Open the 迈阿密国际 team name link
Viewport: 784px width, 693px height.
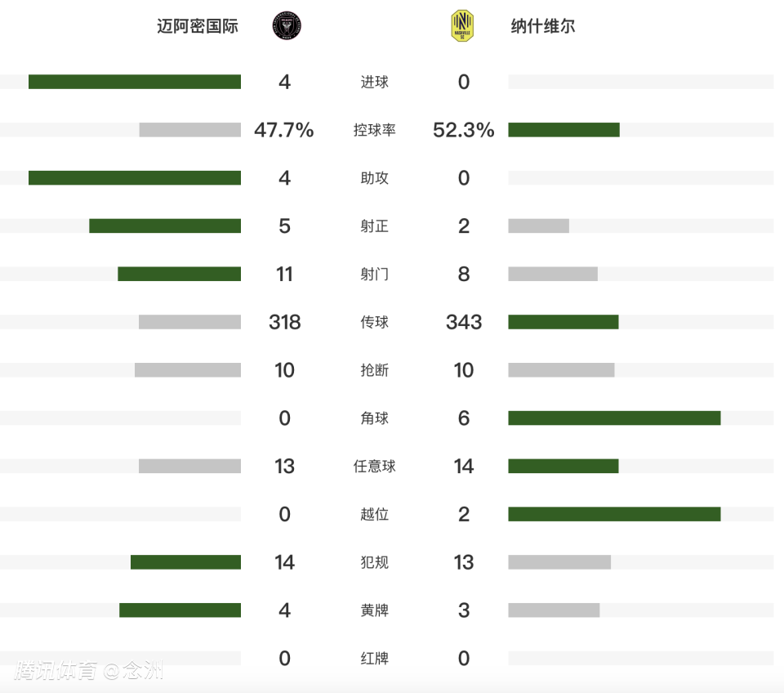point(198,26)
